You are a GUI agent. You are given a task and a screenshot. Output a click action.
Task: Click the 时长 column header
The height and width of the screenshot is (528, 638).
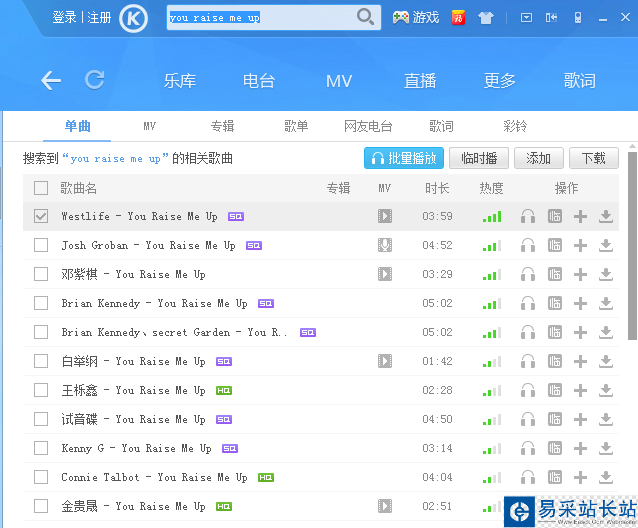click(x=437, y=188)
